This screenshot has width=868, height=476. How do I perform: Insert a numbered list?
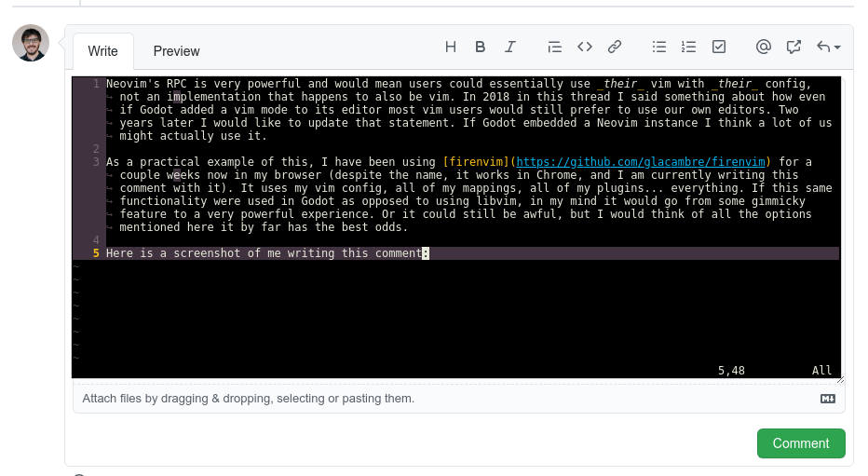point(688,48)
